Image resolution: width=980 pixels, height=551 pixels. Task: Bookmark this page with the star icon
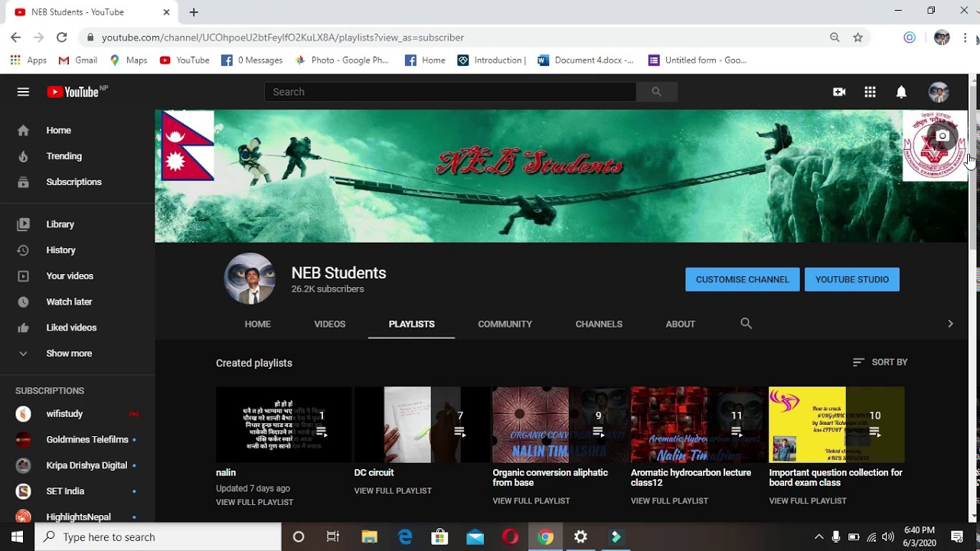(x=857, y=37)
